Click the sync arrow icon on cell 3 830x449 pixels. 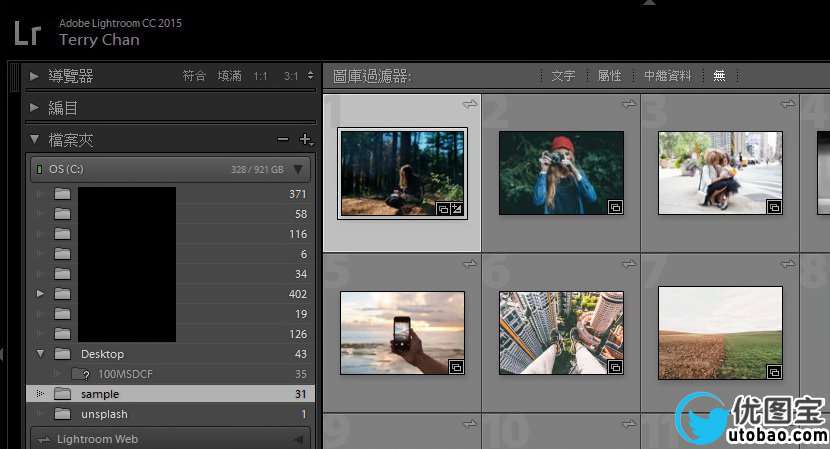(x=788, y=104)
